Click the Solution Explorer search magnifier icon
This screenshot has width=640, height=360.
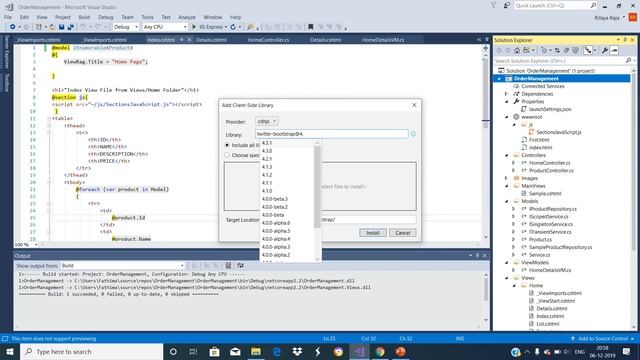click(628, 60)
